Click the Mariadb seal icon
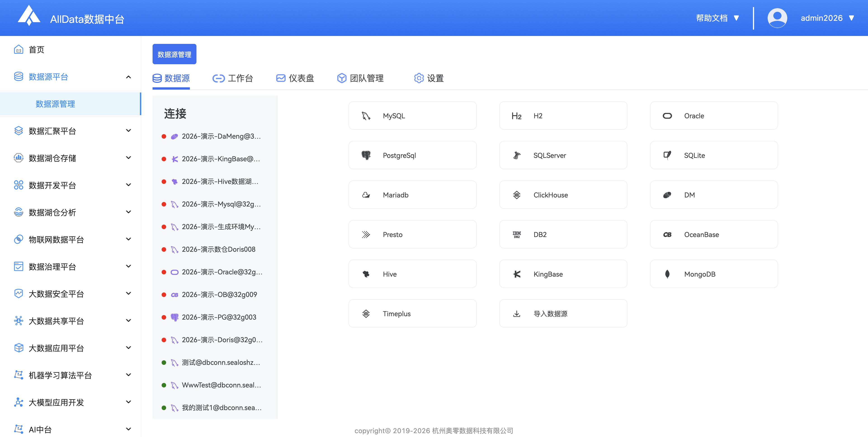This screenshot has height=437, width=868. tap(366, 195)
